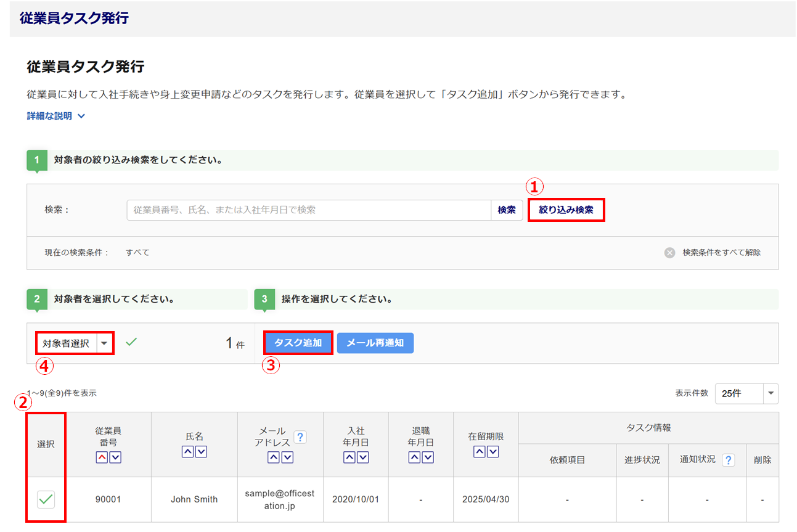Viewport: 797px width, 532px height.
Task: Open the 対象者選択 dropdown
Action: pos(104,343)
